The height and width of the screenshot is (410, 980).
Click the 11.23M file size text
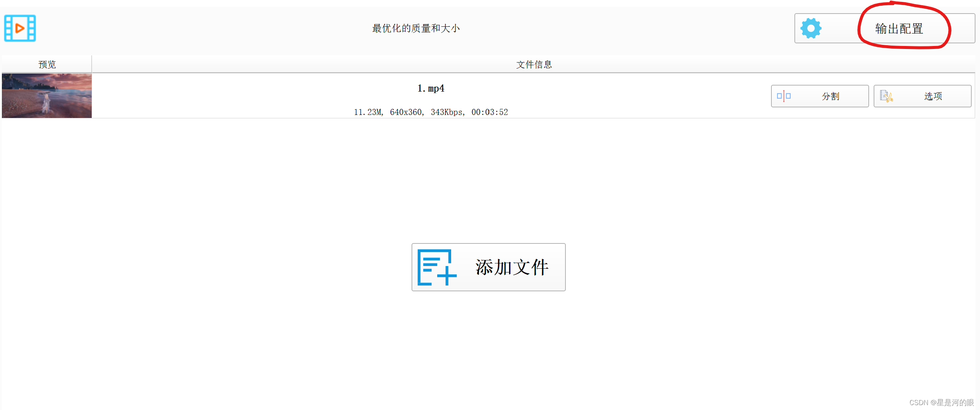click(367, 112)
